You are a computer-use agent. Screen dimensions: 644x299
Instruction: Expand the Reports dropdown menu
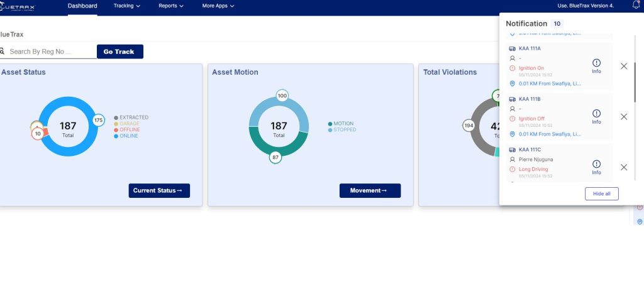click(x=171, y=6)
